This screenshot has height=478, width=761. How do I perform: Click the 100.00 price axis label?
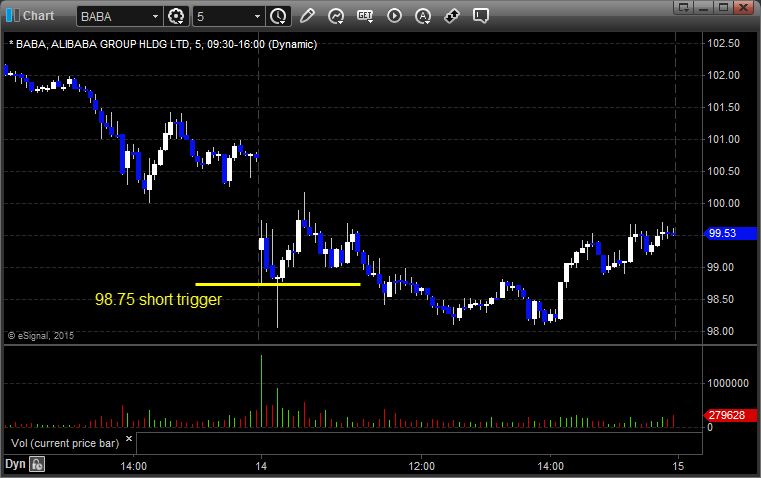click(723, 203)
